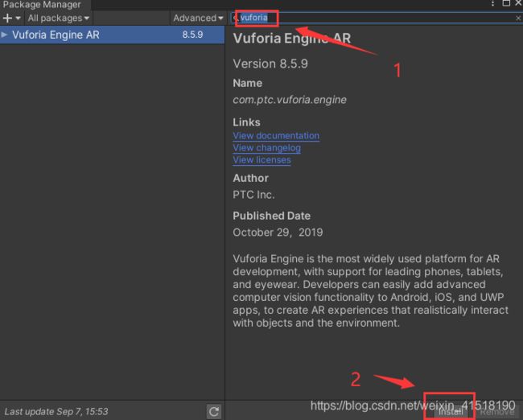
Task: Expand the Vuforia Engine AR package row
Action: click(4, 35)
